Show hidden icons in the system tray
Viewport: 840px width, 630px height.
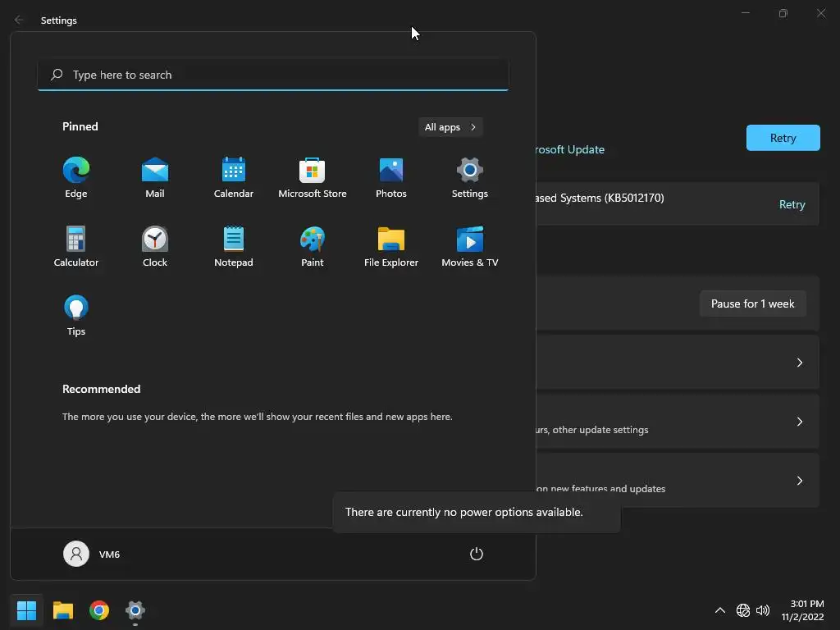point(720,610)
